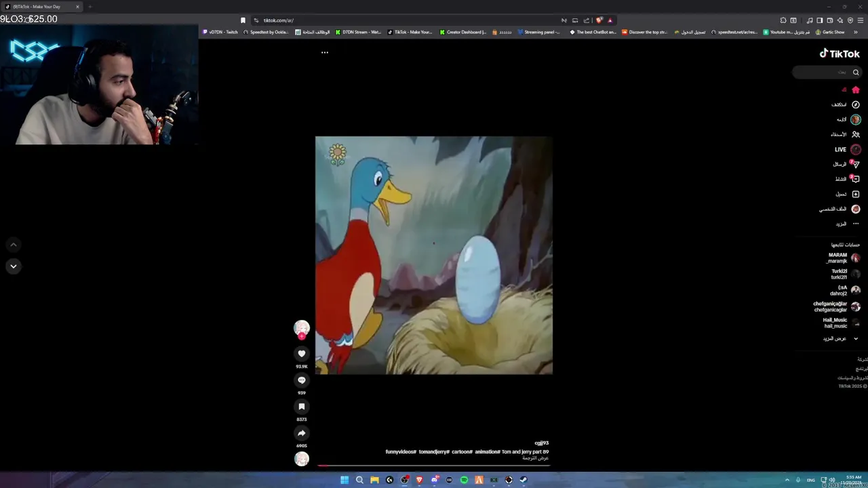Open followed account dahroj2

click(x=845, y=290)
